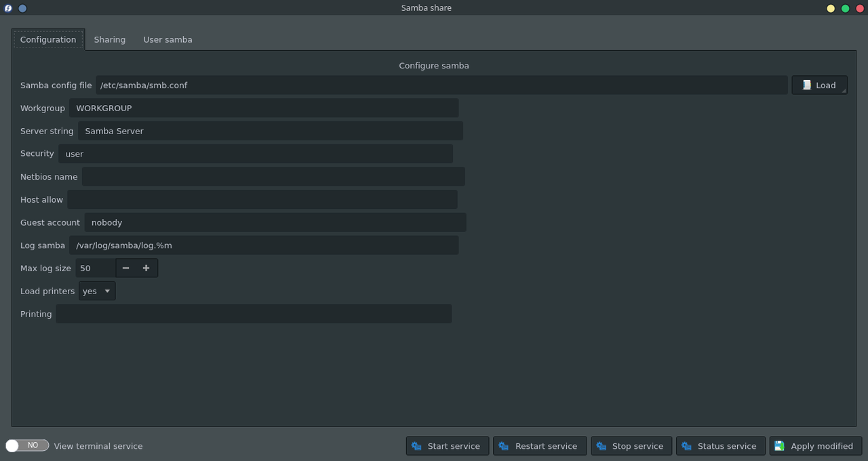Image resolution: width=868 pixels, height=461 pixels.
Task: Click the Log samba path field
Action: point(264,245)
